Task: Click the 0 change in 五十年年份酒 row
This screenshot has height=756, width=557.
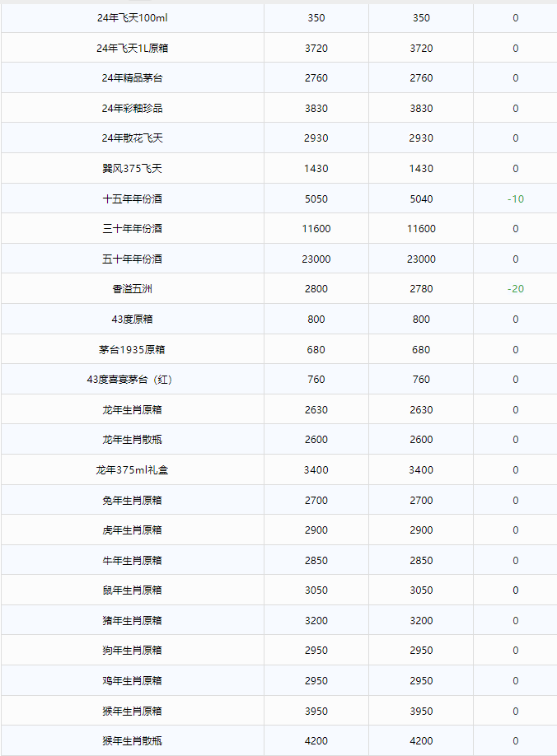Action: tap(516, 259)
